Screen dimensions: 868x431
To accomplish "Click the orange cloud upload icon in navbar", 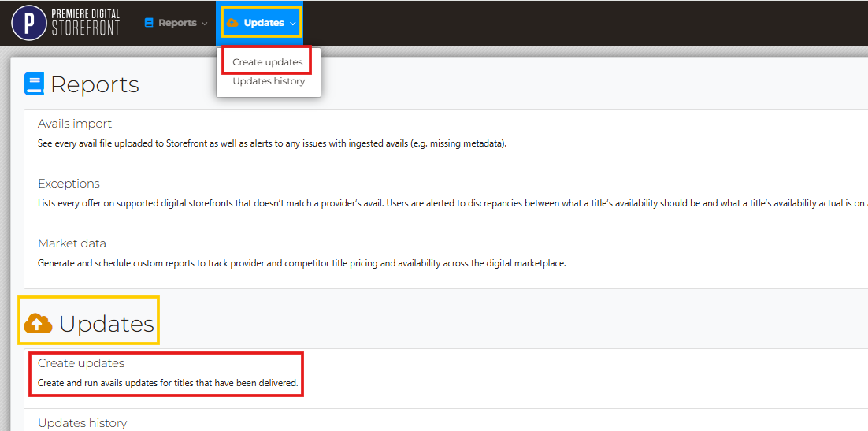I will coord(232,23).
